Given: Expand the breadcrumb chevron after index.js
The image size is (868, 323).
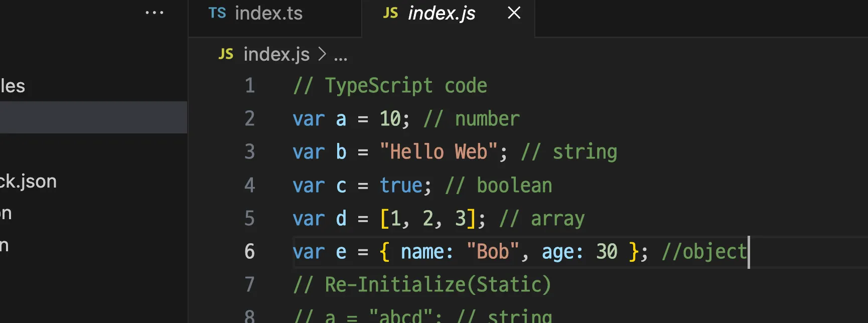Looking at the screenshot, I should click(x=322, y=54).
